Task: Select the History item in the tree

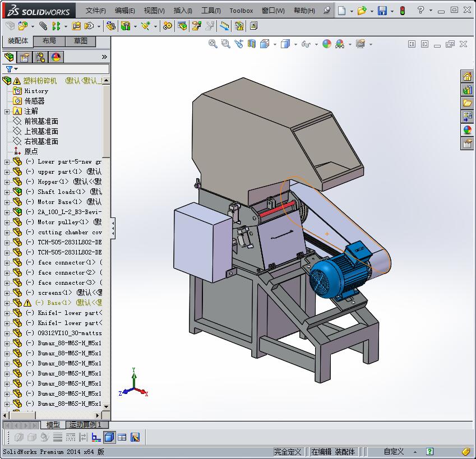Action: click(x=36, y=91)
